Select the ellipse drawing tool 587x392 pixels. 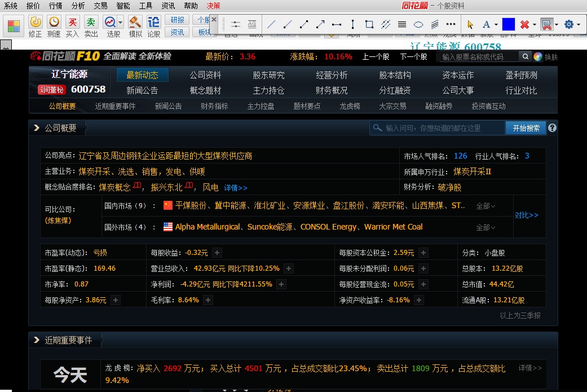[x=418, y=25]
